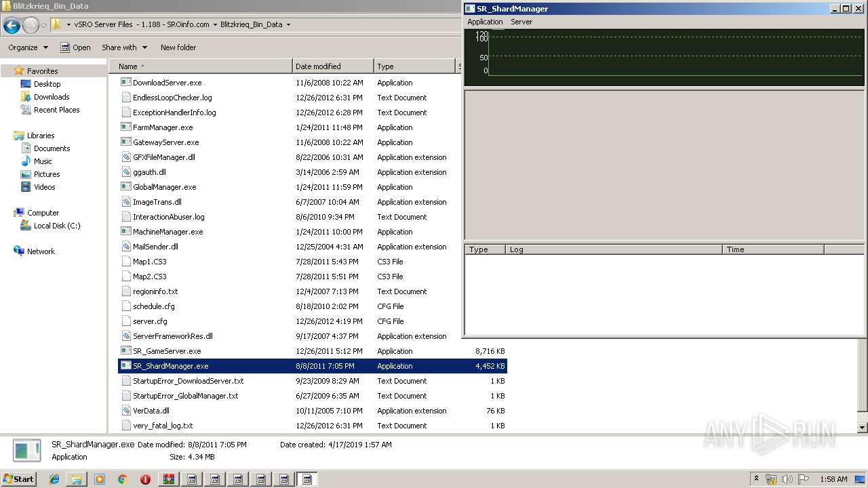Viewport: 868px width, 488px height.
Task: Switch to the active SR_ShardManager taskbar button
Action: tap(307, 479)
